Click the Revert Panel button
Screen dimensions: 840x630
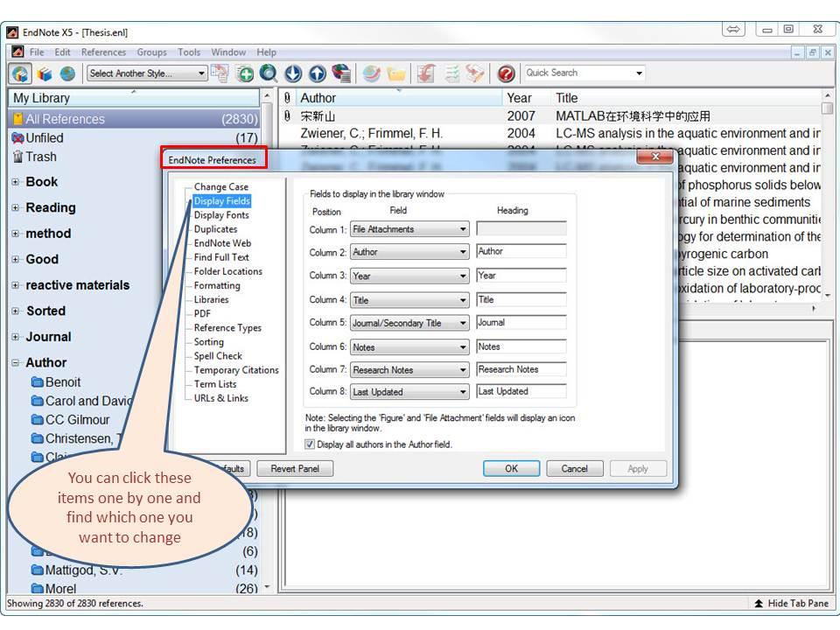(x=295, y=469)
